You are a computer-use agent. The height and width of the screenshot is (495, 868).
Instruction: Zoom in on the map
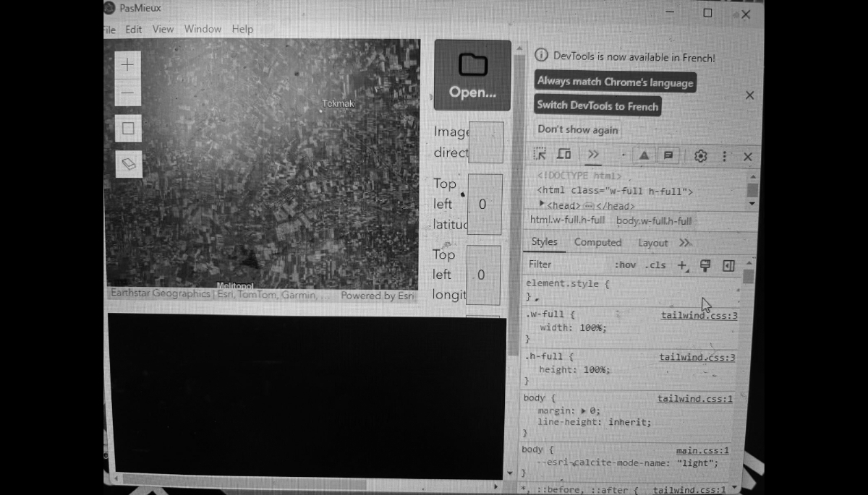click(128, 65)
